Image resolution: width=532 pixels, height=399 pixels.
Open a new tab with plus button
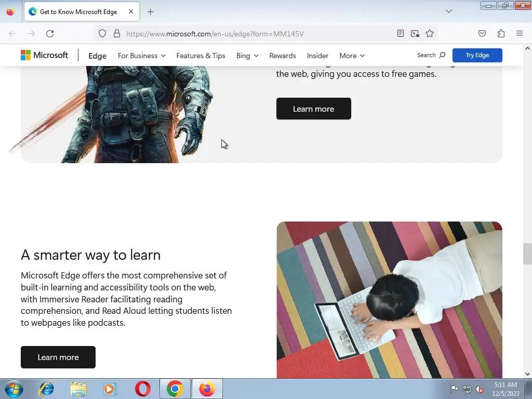pyautogui.click(x=150, y=12)
